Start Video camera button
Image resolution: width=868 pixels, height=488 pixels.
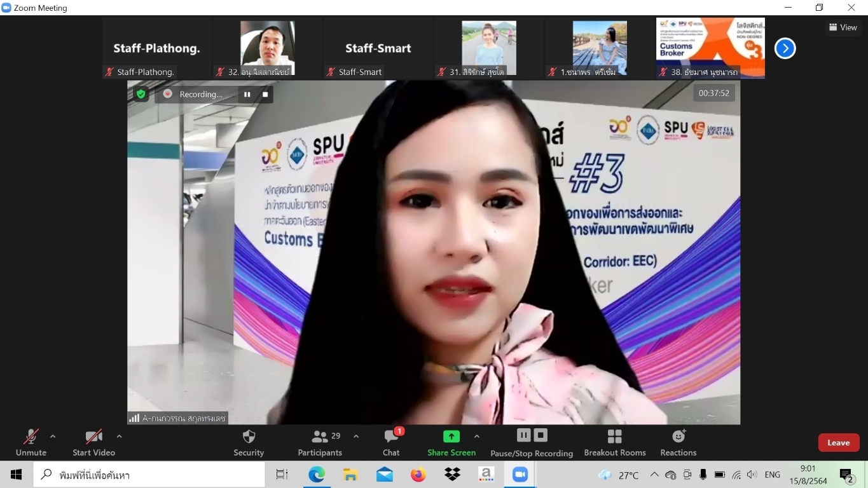(93, 442)
